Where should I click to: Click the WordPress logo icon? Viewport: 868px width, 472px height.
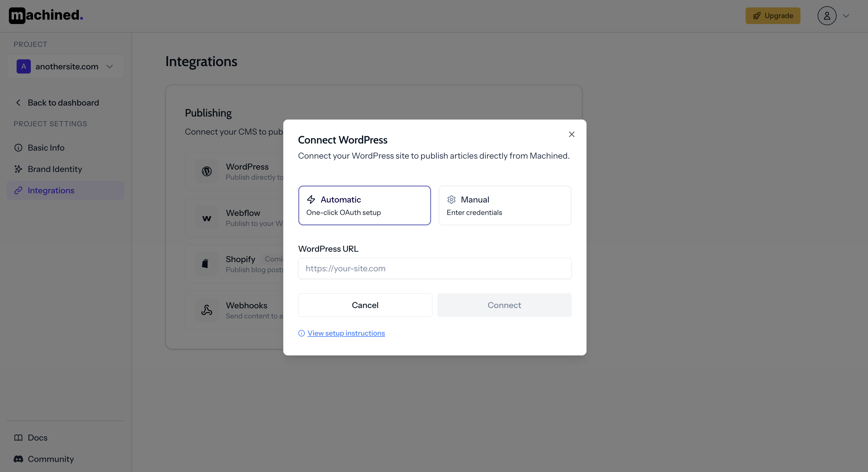pos(206,171)
